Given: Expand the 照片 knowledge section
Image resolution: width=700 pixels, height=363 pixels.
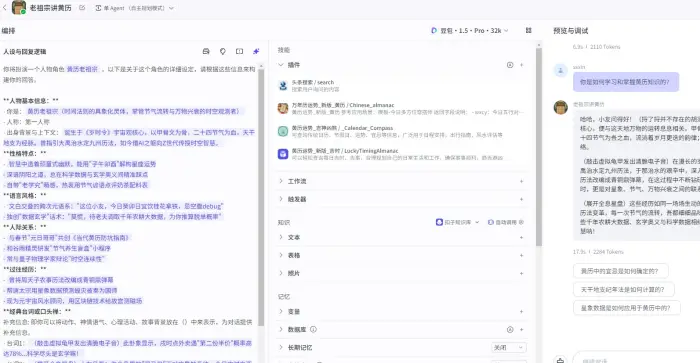Looking at the screenshot, I should pyautogui.click(x=281, y=273).
